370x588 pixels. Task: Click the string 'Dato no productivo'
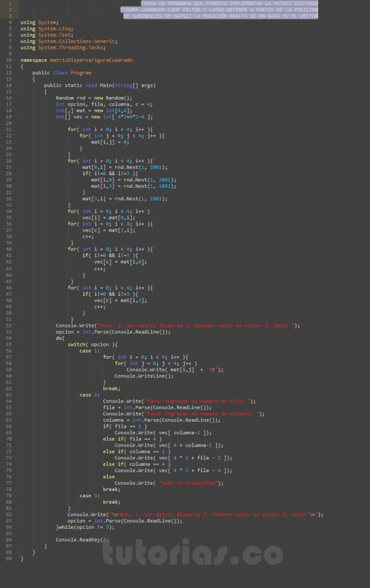[x=188, y=483]
